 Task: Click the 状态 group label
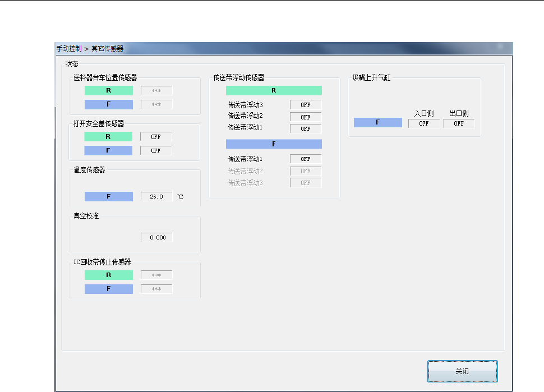(x=72, y=64)
